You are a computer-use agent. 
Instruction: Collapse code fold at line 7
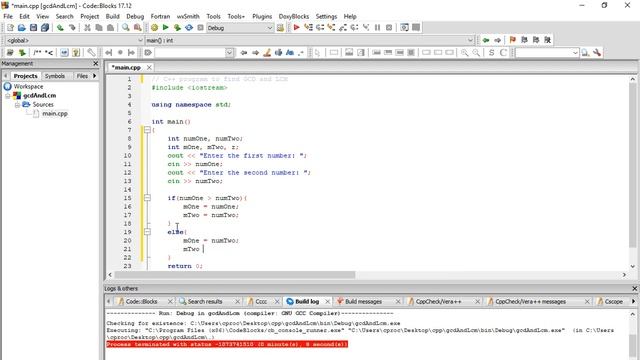(147, 130)
